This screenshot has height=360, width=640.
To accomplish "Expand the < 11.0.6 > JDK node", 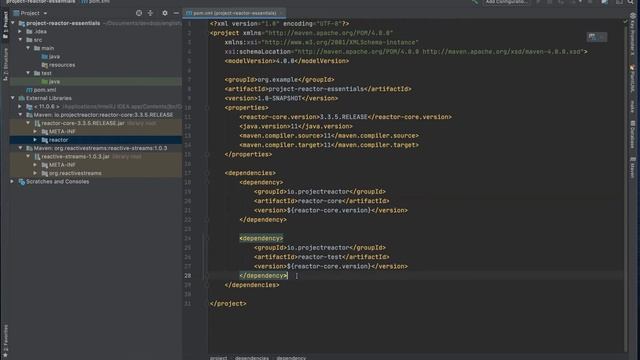I will coord(20,107).
